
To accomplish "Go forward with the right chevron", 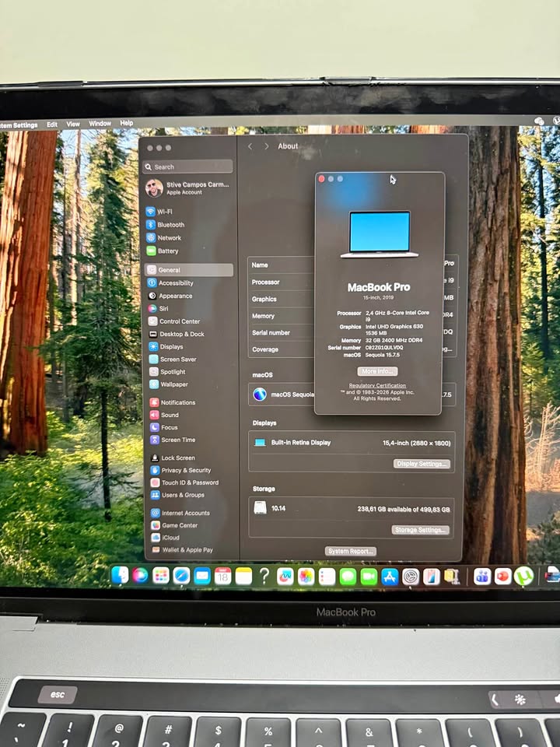I will 266,146.
